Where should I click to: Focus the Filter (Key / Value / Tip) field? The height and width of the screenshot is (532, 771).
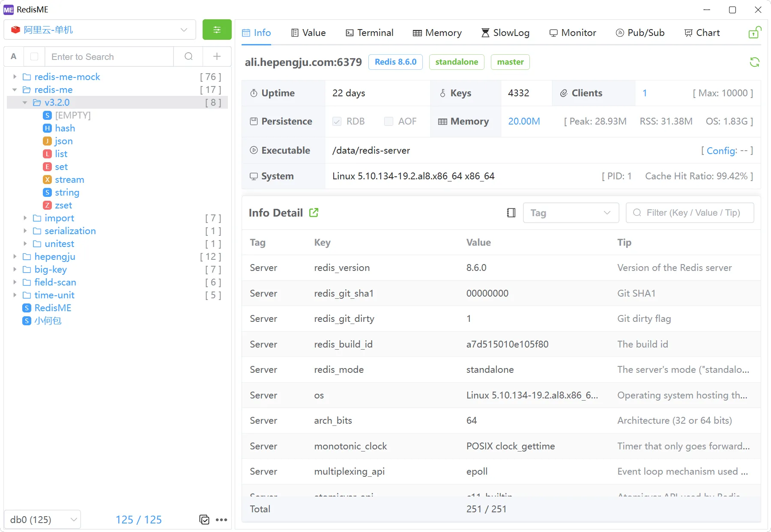pos(690,213)
